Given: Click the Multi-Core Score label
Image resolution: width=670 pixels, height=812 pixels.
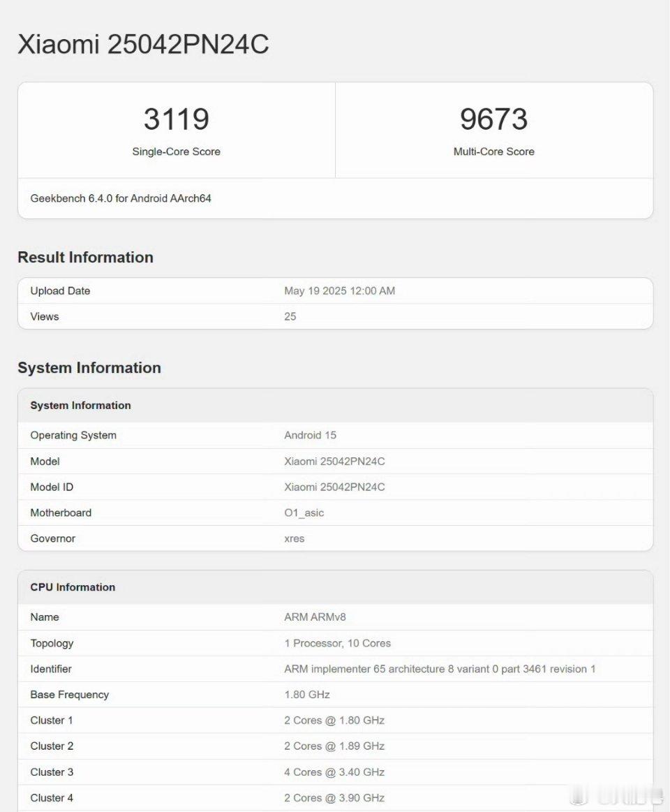Looking at the screenshot, I should click(494, 152).
